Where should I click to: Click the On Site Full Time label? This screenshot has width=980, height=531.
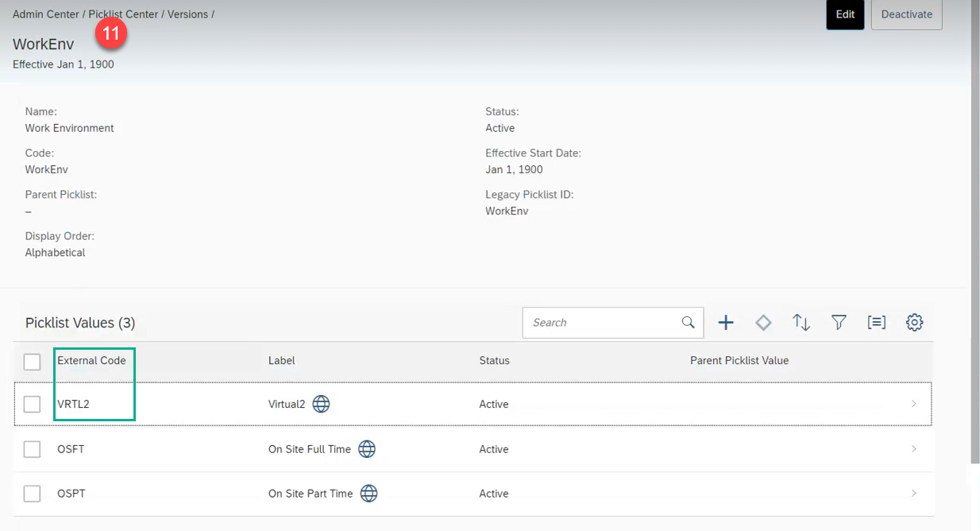[x=310, y=449]
